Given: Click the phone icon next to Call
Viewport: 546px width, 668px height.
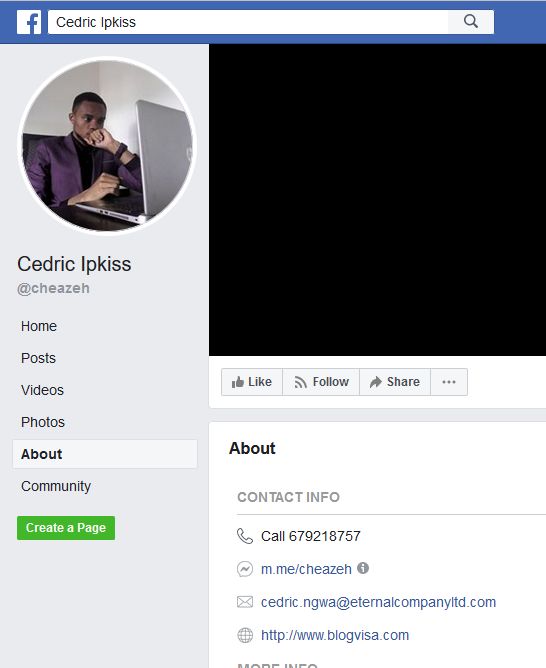Looking at the screenshot, I should (245, 536).
